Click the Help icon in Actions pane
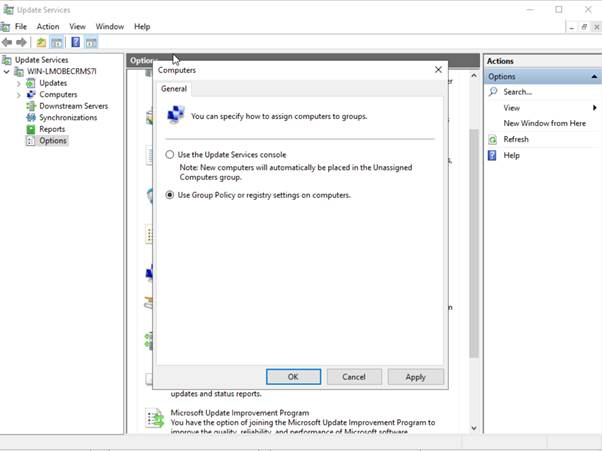602x451 pixels. pyautogui.click(x=492, y=155)
